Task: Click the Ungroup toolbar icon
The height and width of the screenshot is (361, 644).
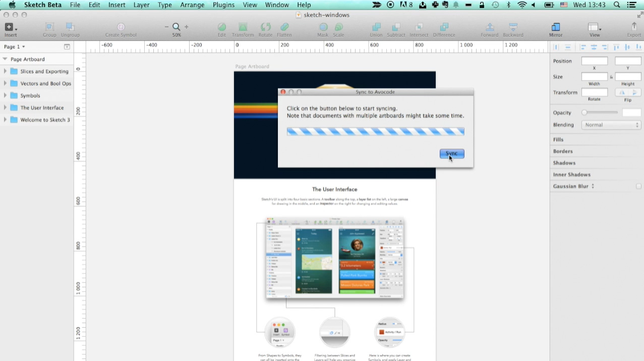Action: click(x=70, y=27)
